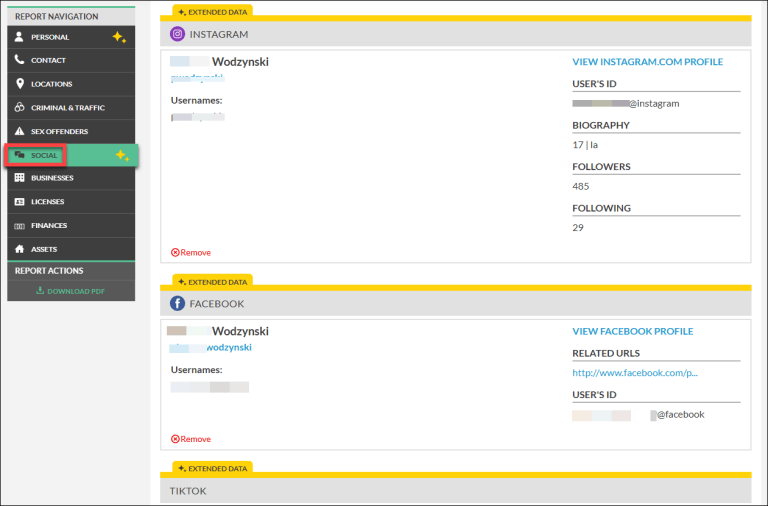This screenshot has height=506, width=768.
Task: Click the Facebook logo icon
Action: point(177,303)
